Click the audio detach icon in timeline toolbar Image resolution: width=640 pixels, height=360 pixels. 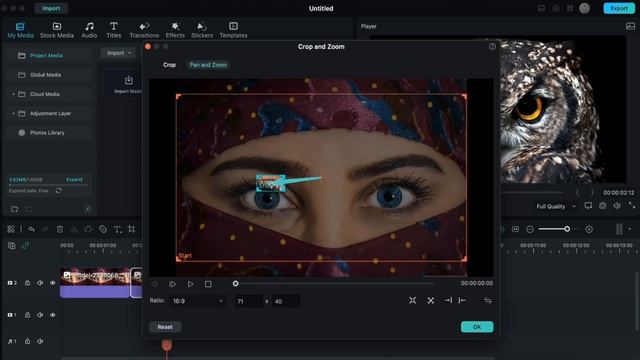click(88, 229)
